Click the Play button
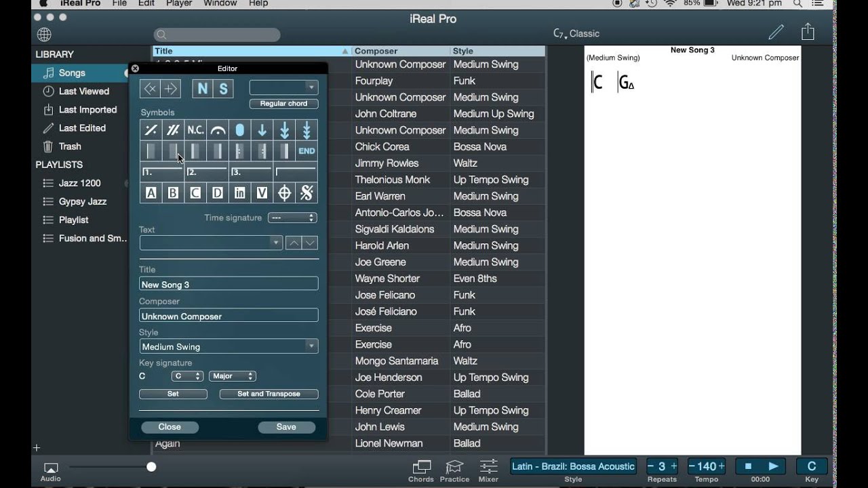This screenshot has height=488, width=868. tap(773, 466)
